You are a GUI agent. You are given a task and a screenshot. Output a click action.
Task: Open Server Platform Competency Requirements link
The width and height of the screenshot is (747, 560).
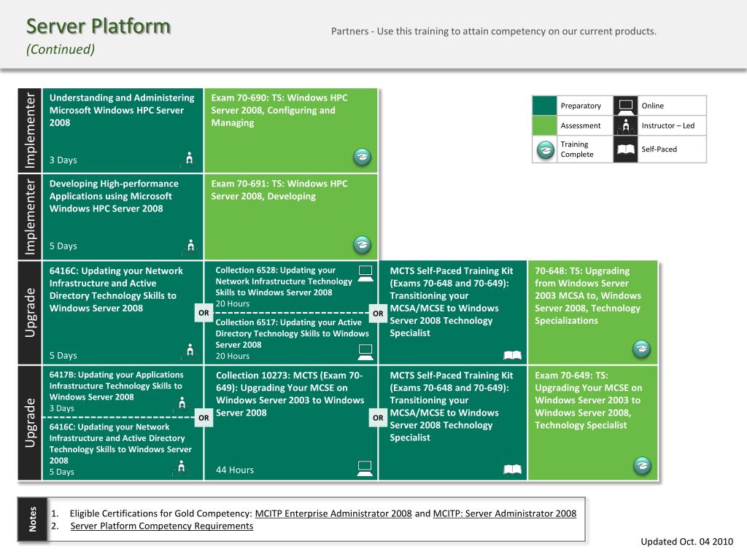tap(162, 526)
